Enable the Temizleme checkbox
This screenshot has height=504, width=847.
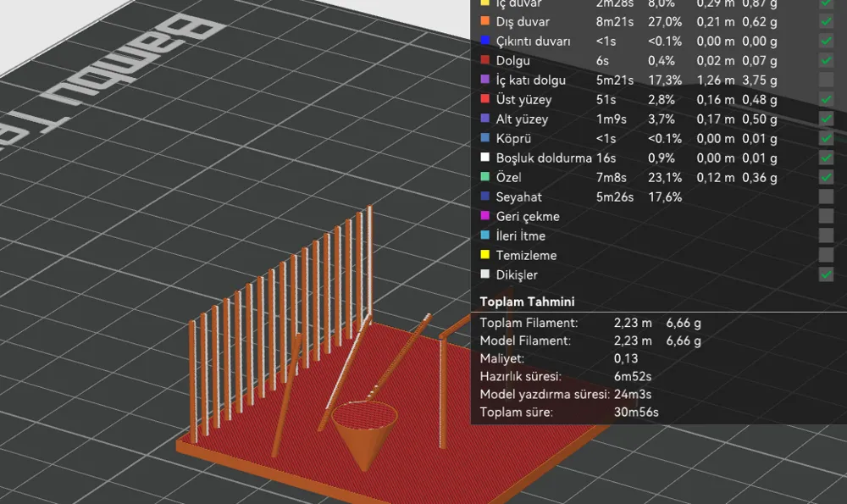[826, 255]
